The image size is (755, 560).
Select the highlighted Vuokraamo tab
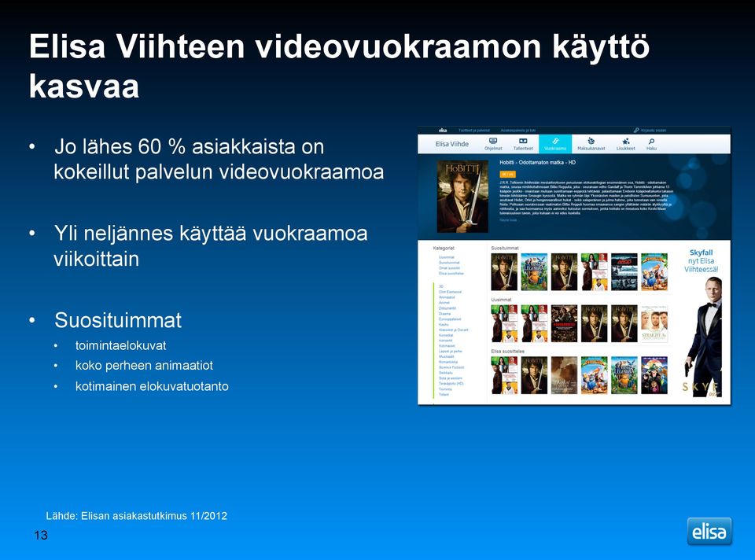[555, 143]
